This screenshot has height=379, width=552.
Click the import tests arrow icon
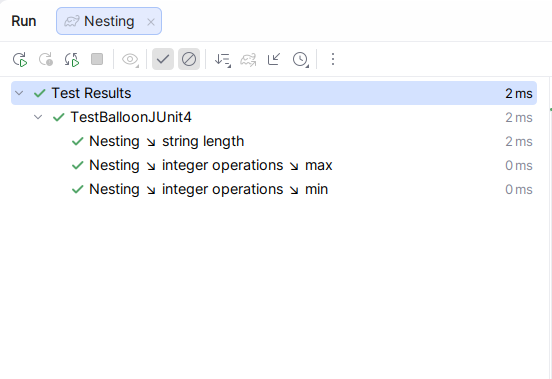(x=274, y=59)
